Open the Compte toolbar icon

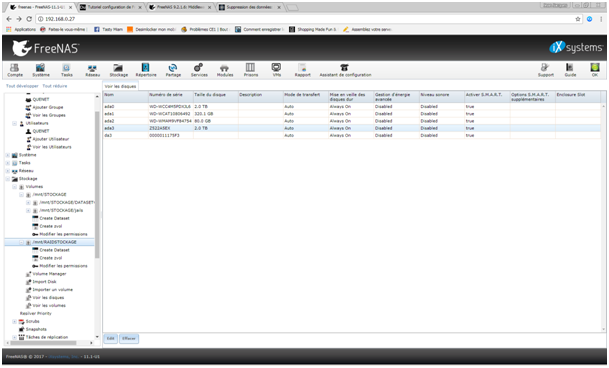coord(15,70)
